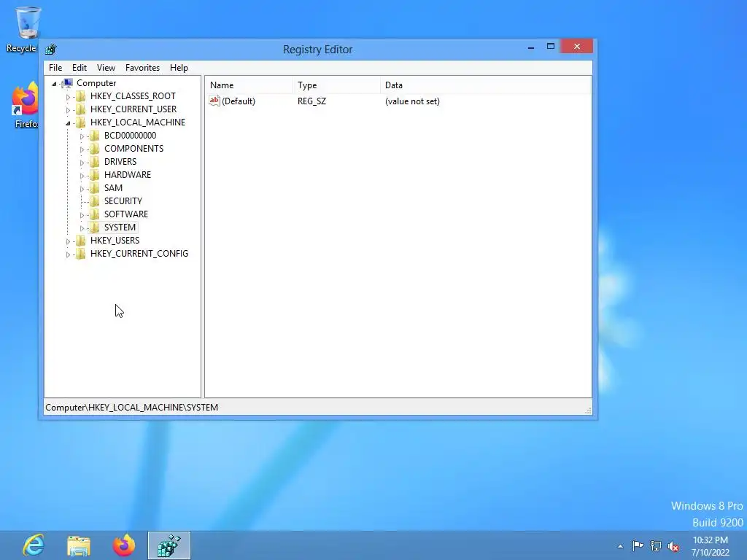This screenshot has width=747, height=560.
Task: Open the Favorites menu
Action: 142,68
